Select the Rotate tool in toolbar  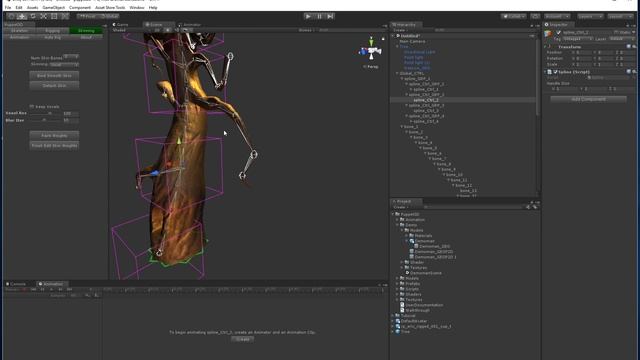coord(33,16)
